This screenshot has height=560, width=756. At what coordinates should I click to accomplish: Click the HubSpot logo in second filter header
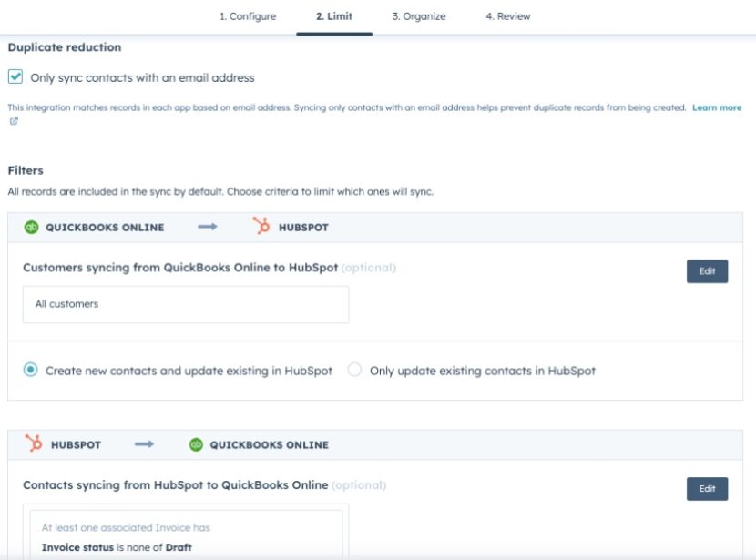pyautogui.click(x=36, y=444)
